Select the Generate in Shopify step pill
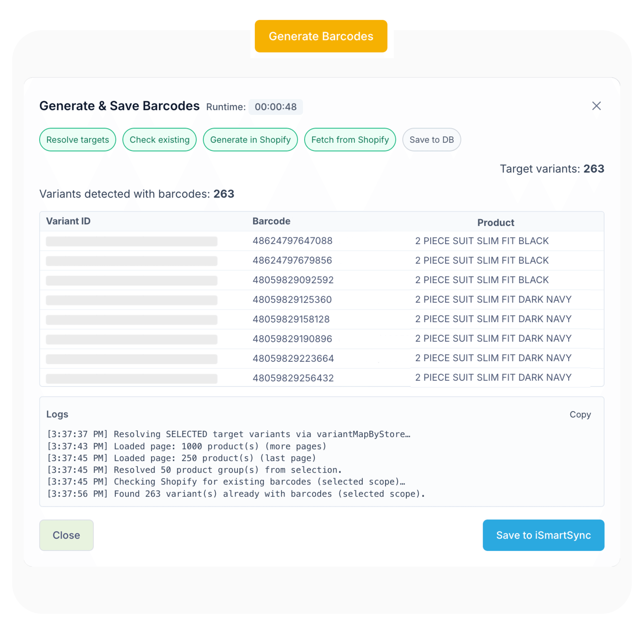 click(x=250, y=140)
